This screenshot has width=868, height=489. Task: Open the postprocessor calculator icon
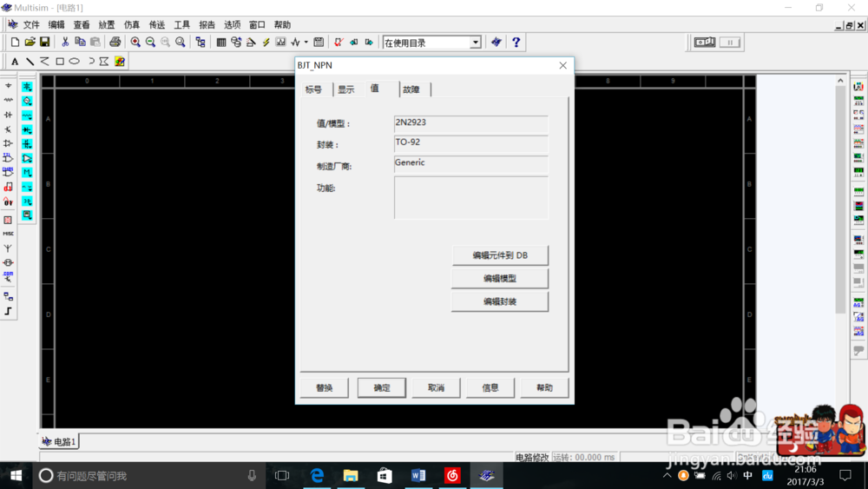coord(319,42)
